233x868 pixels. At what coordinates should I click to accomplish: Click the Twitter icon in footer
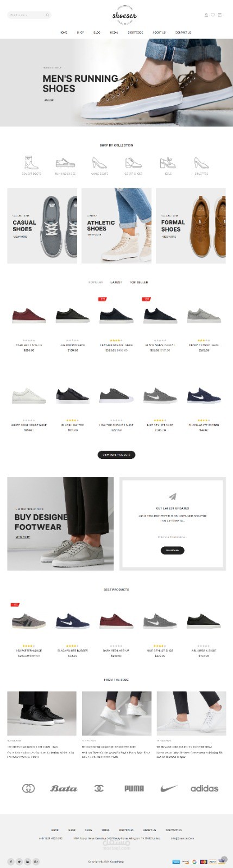(19, 861)
